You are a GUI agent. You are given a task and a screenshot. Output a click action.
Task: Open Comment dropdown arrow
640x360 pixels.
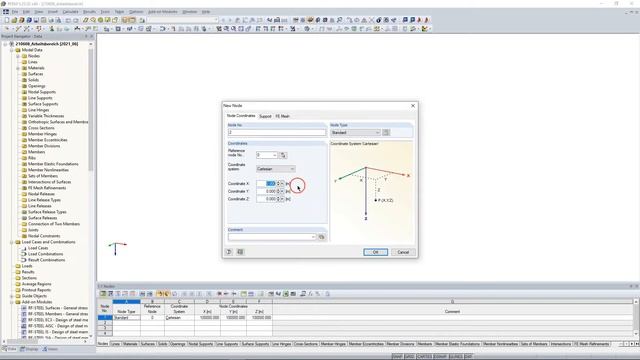(313, 237)
